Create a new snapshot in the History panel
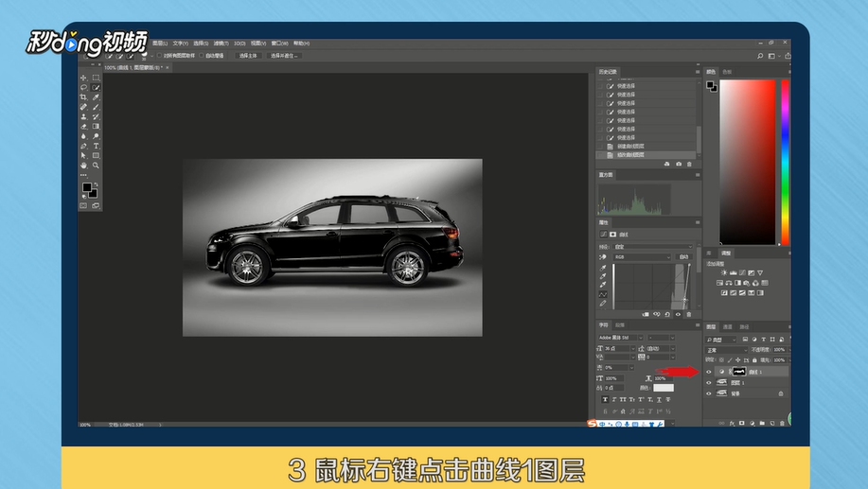This screenshot has height=489, width=868. point(679,165)
